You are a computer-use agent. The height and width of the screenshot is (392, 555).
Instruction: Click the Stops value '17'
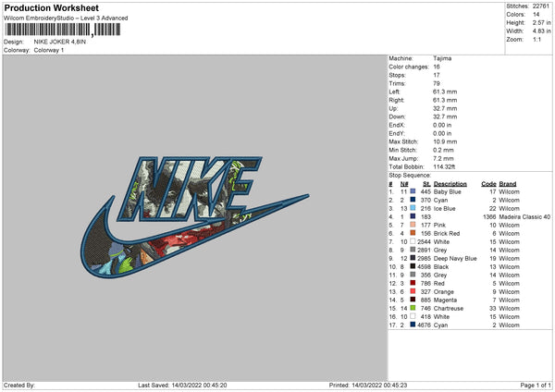pos(437,75)
